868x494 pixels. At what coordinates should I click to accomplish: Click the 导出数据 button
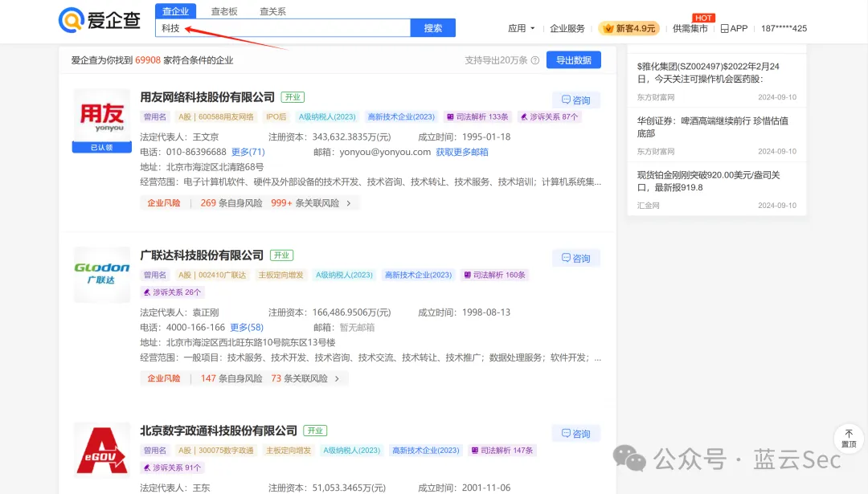pyautogui.click(x=574, y=59)
